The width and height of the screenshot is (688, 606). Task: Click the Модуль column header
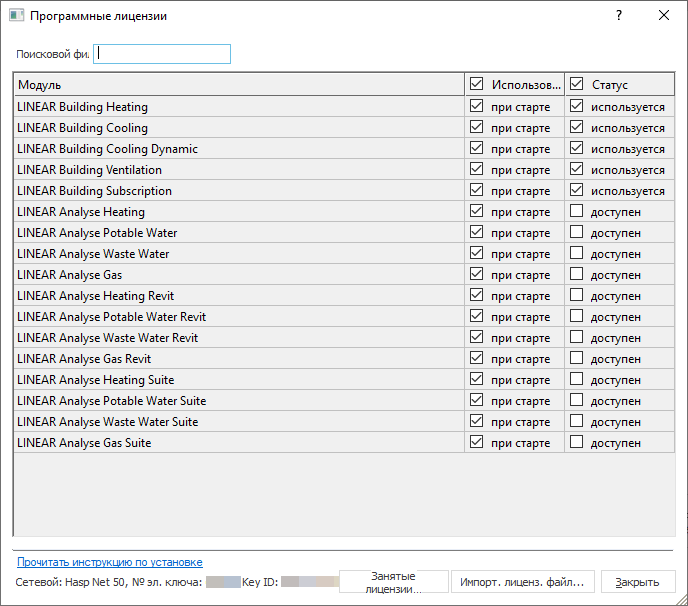(x=239, y=84)
